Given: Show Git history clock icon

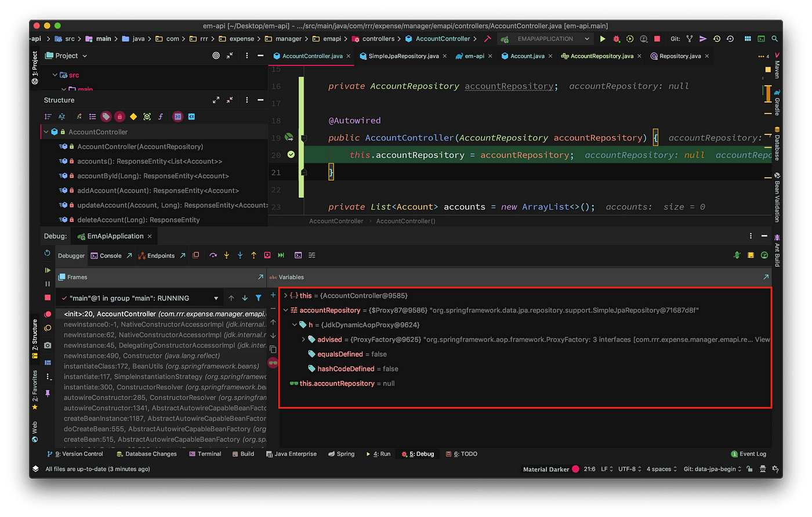Looking at the screenshot, I should 717,39.
